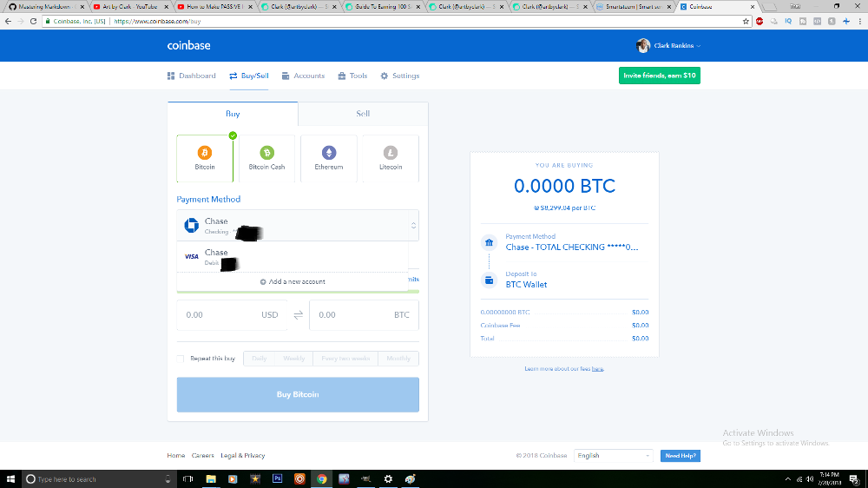Click the Chase - TOTAL CHECKING summary text
Viewport: 868px width, 488px height.
[x=572, y=247]
